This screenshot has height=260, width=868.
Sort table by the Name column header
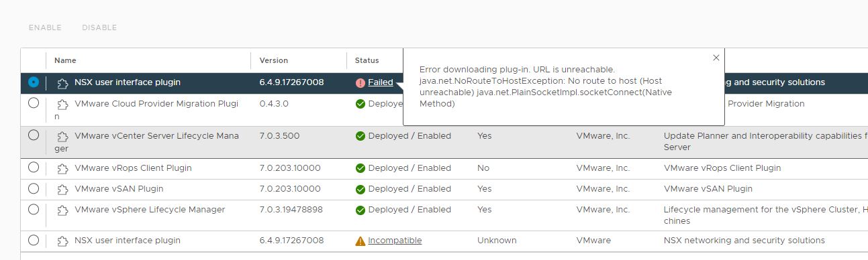65,60
